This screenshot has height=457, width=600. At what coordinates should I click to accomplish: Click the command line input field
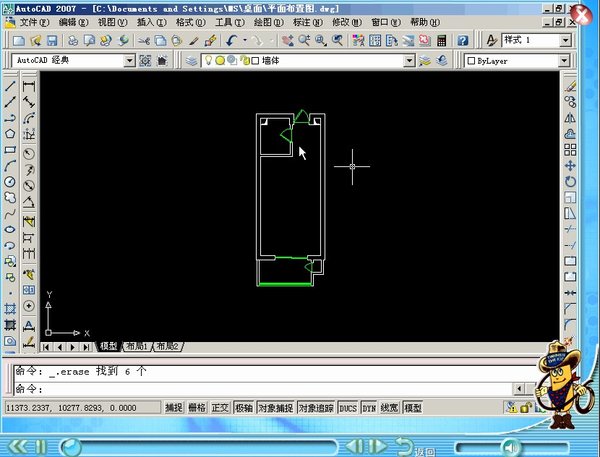pyautogui.click(x=264, y=389)
